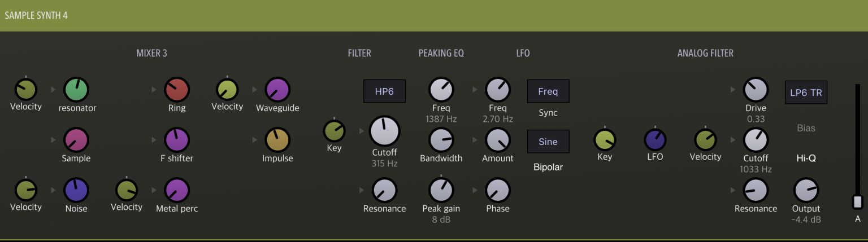
Task: Click the Key knob in Filter section
Action: point(334,131)
